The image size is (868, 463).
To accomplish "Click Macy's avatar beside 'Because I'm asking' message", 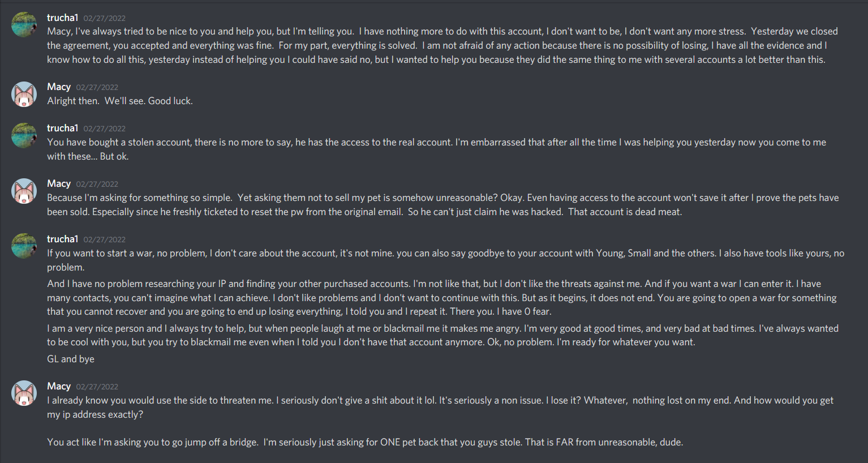I will 24,191.
